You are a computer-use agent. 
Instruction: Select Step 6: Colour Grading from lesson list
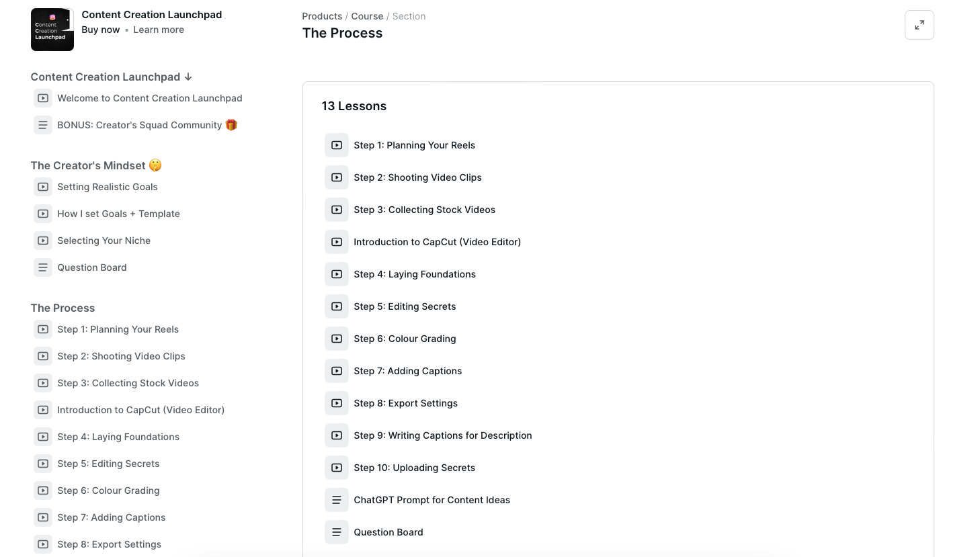pos(405,339)
